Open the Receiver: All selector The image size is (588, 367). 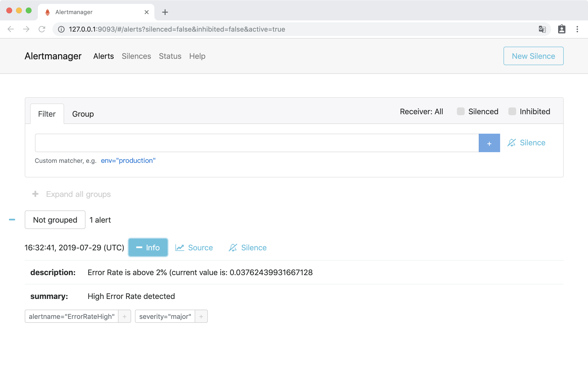(x=421, y=112)
